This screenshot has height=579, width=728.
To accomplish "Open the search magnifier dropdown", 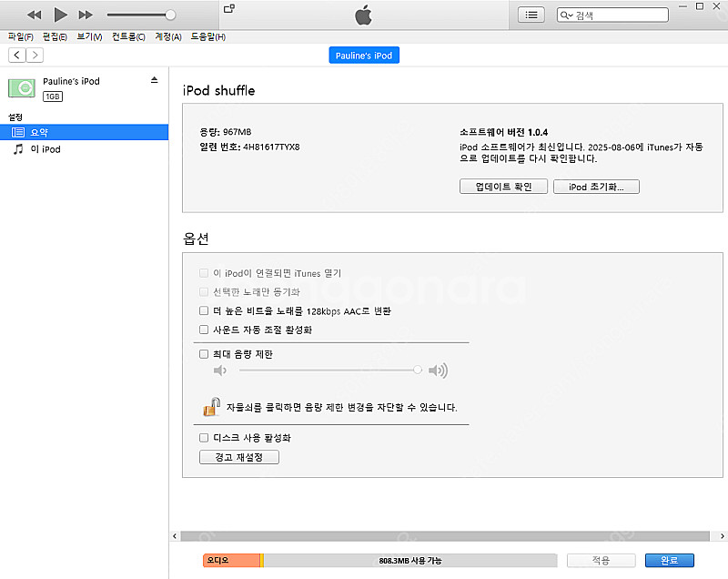I will tap(566, 15).
